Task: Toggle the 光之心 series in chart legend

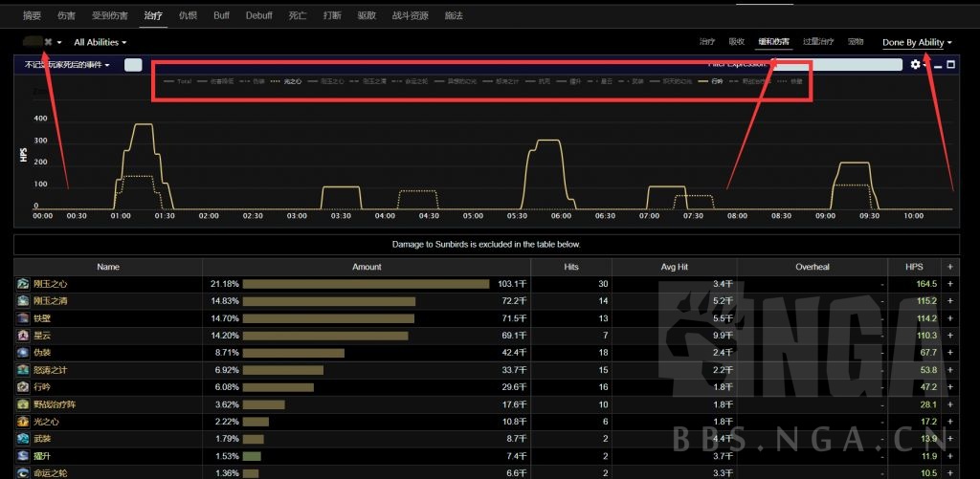Action: [287, 82]
